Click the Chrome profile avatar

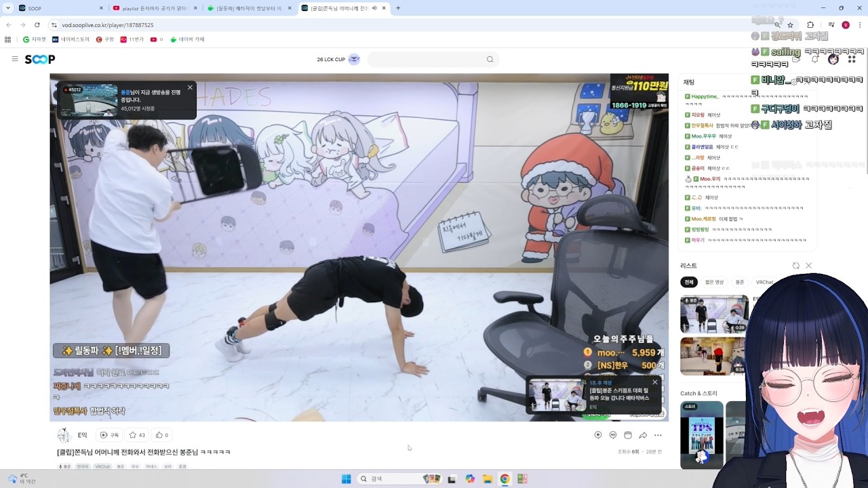[x=846, y=25]
